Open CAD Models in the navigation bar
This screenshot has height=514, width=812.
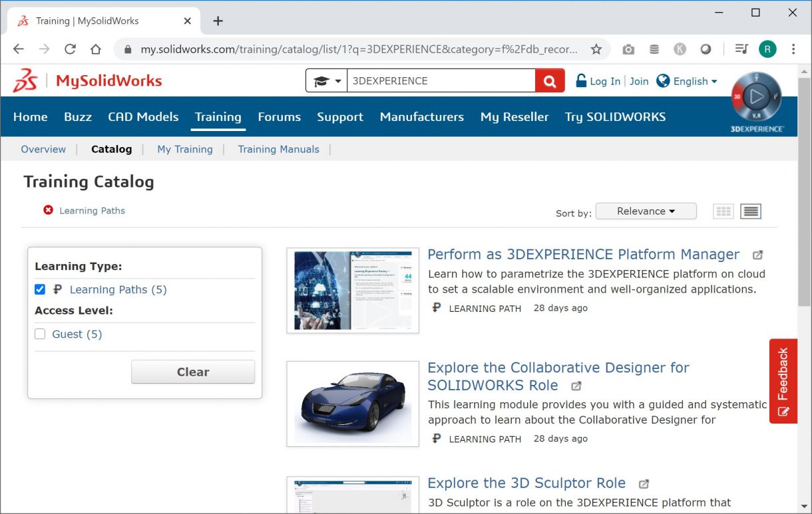tap(143, 116)
